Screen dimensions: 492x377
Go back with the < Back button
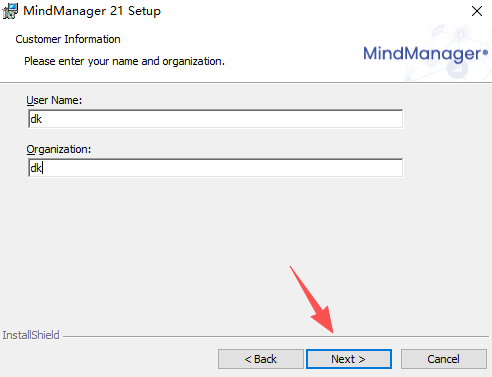[261, 359]
